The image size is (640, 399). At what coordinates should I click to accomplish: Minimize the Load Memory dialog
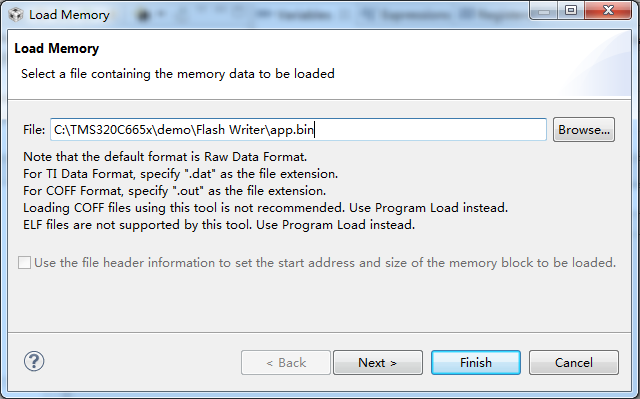[544, 11]
